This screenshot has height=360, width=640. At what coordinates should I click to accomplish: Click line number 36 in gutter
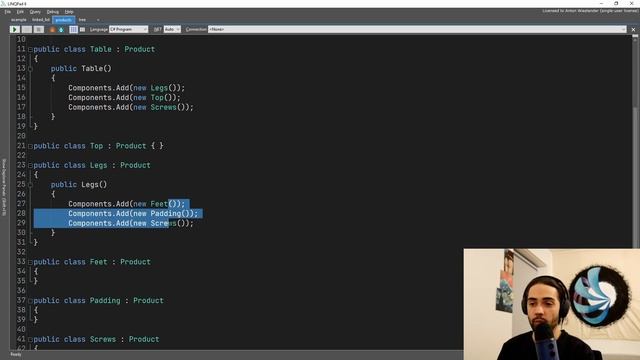tap(21, 291)
